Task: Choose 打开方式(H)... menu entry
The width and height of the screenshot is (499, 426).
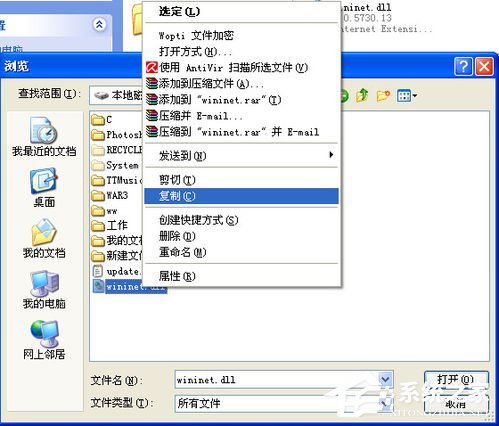Action: (x=241, y=52)
